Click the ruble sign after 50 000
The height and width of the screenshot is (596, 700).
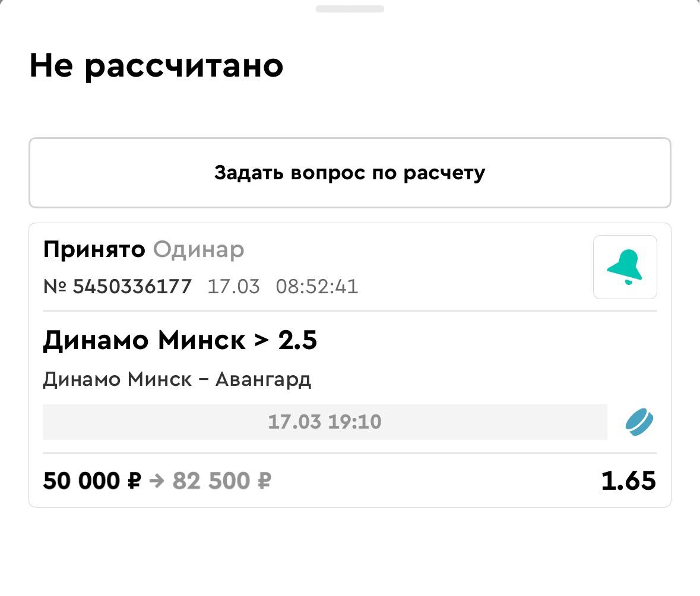click(134, 481)
